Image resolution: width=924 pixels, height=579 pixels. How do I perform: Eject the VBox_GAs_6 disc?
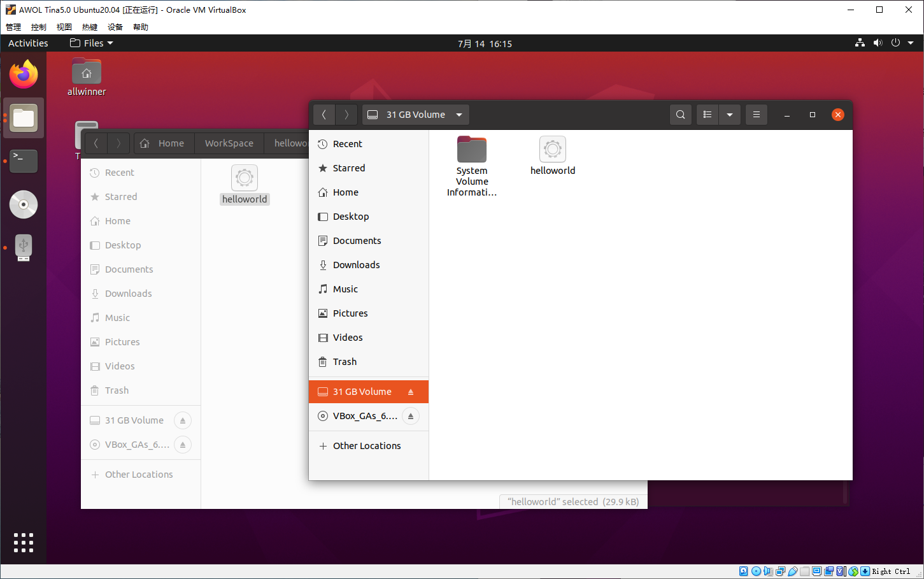click(411, 416)
